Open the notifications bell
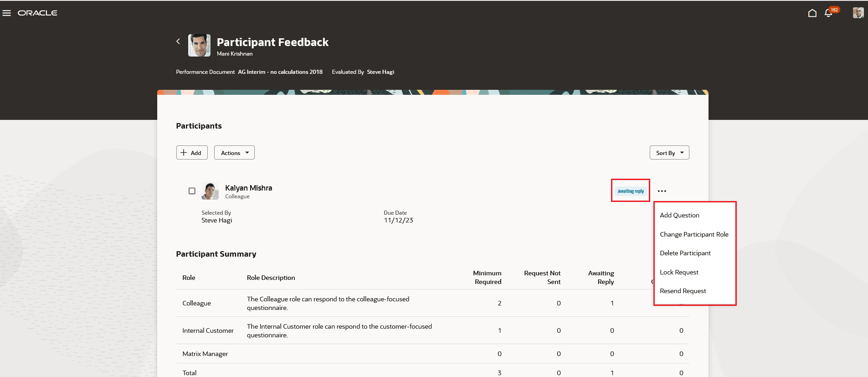The width and height of the screenshot is (868, 377). [828, 13]
